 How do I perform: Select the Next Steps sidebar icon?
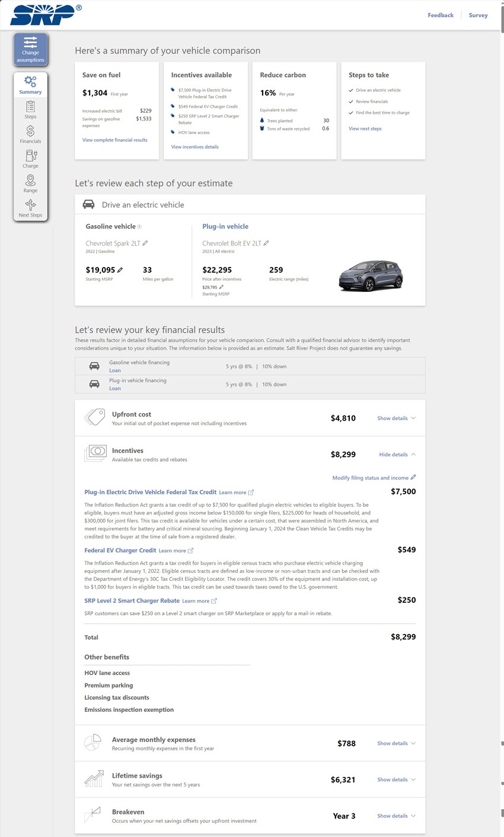click(x=30, y=209)
